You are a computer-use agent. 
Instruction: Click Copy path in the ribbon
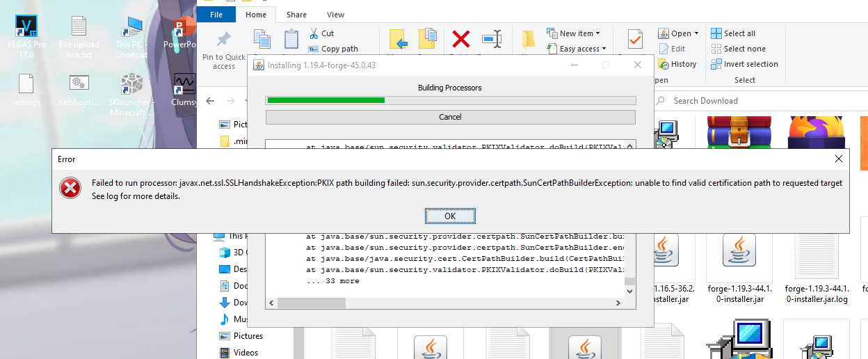(x=333, y=49)
